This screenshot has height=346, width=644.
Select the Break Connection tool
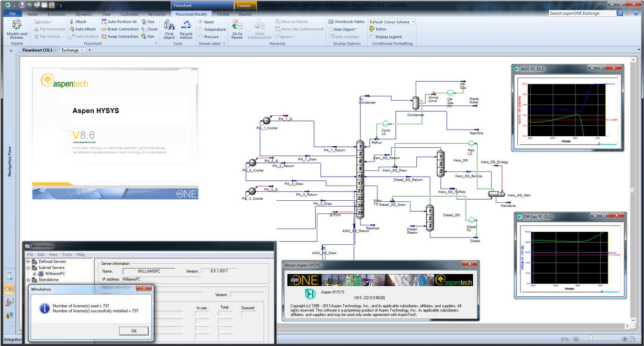pos(120,29)
